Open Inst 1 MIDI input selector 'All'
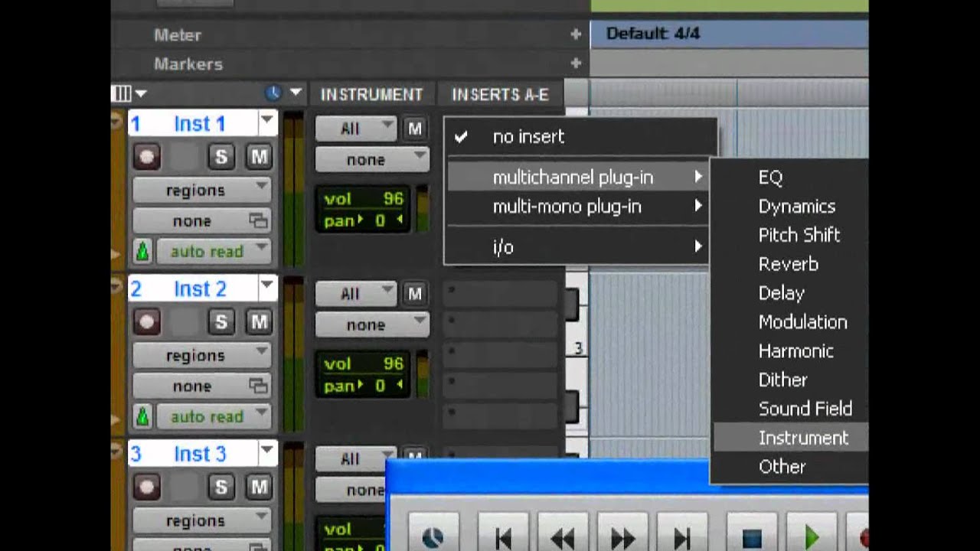The image size is (980, 551). (x=356, y=129)
